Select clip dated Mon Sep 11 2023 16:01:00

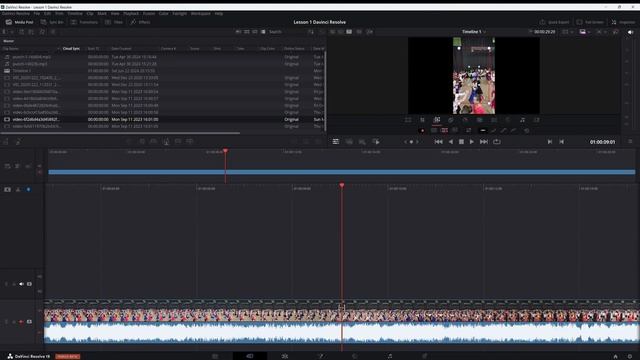163,120
